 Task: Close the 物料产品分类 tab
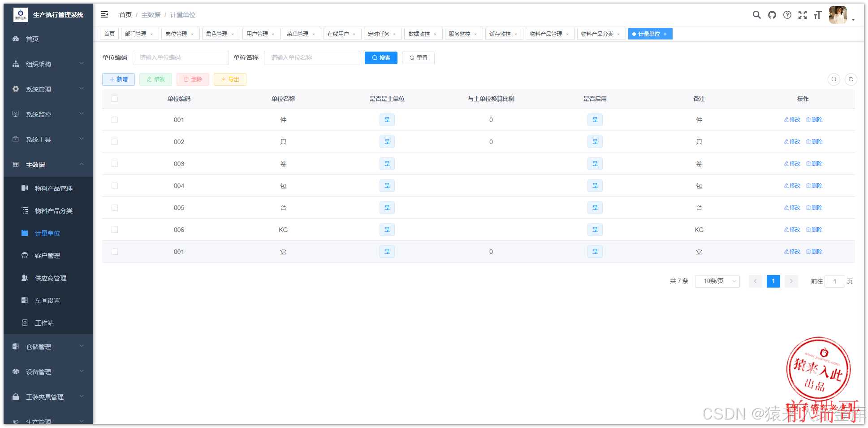click(x=618, y=34)
